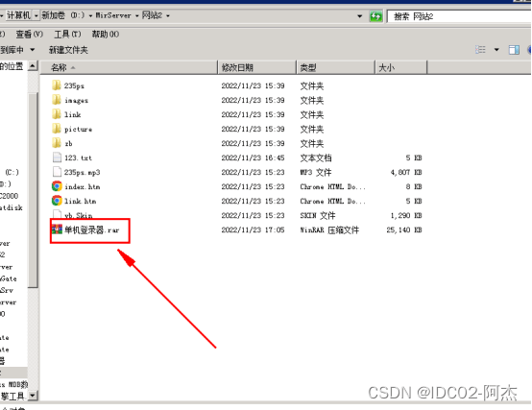Click the green refresh icon beside address bar
Viewport: 532px width, 410px height.
375,16
